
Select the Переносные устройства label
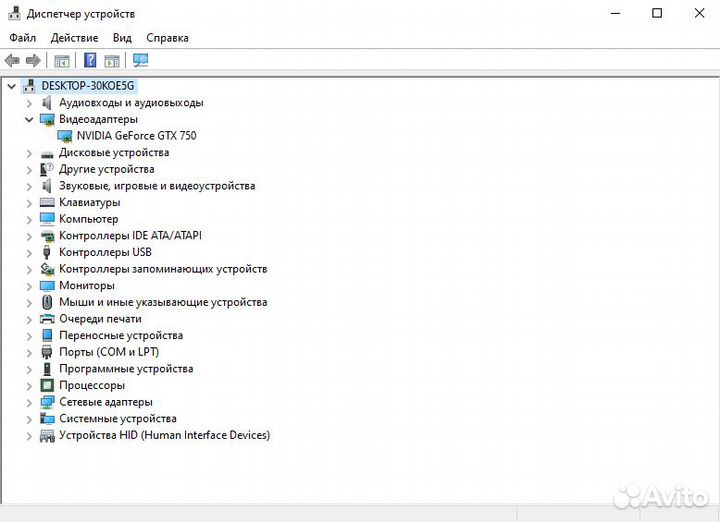[121, 336]
